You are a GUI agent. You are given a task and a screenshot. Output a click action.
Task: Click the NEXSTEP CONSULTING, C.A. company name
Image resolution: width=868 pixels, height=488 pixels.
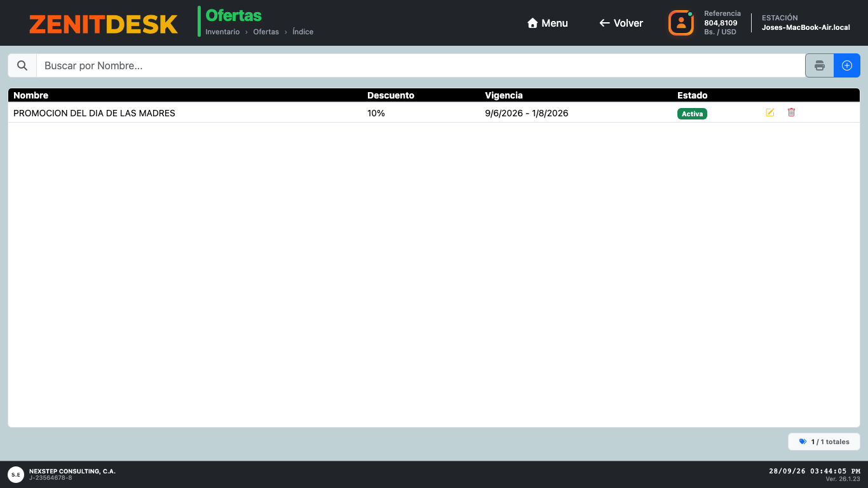[72, 471]
